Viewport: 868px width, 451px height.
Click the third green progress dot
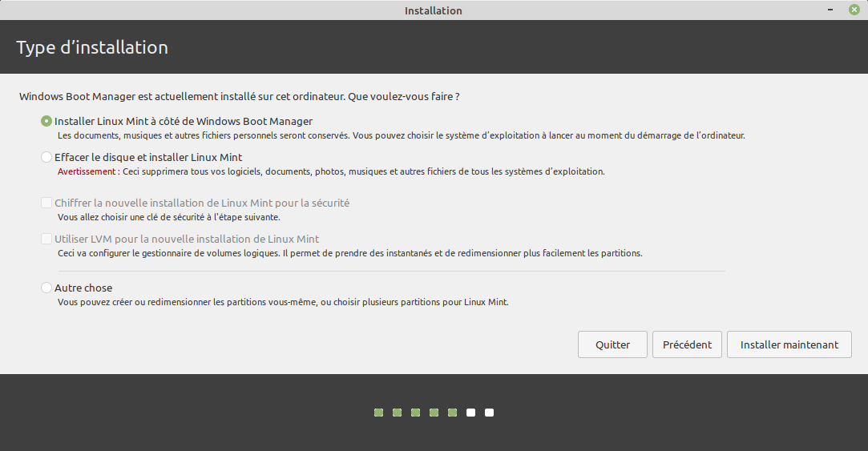(x=415, y=413)
